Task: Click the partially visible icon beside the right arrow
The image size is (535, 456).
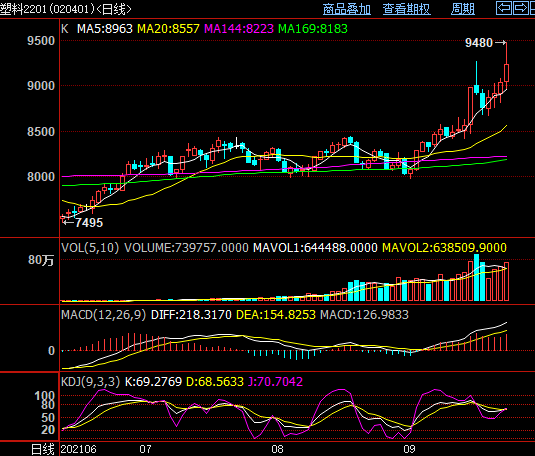Action: 532,8
